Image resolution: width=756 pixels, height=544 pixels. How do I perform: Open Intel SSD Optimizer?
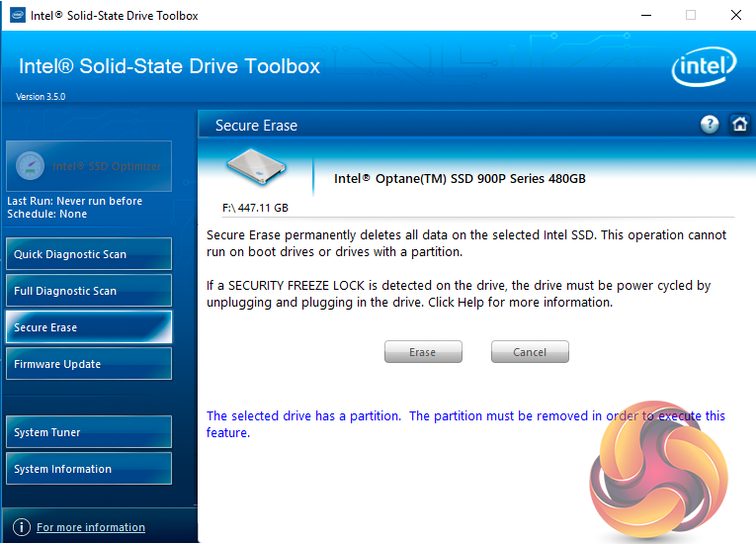89,166
